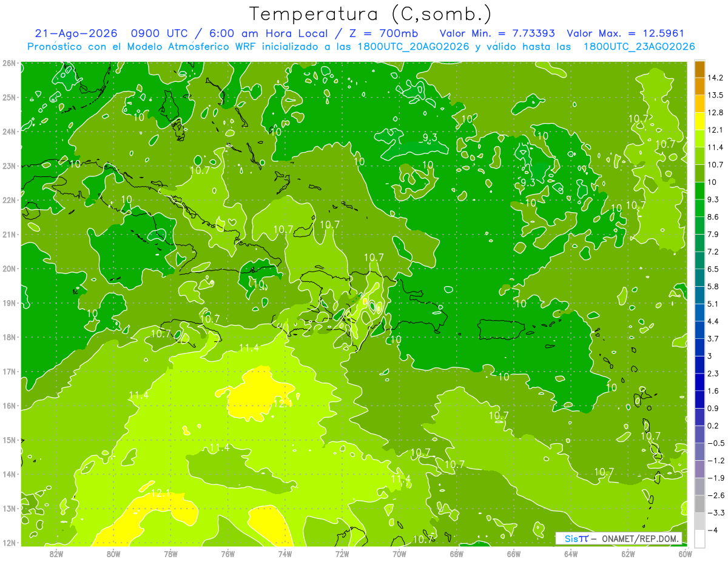
Task: Click the "6.5" color scale label
Action: pyautogui.click(x=713, y=269)
